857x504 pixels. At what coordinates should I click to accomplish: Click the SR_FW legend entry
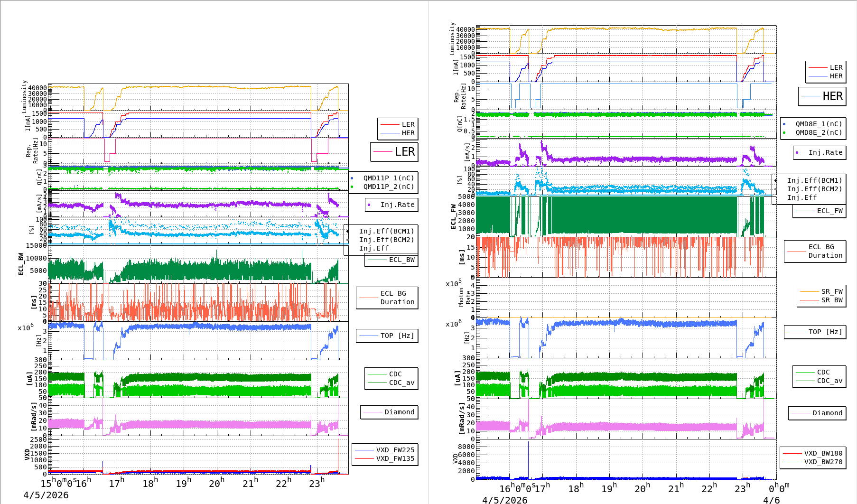pyautogui.click(x=831, y=291)
